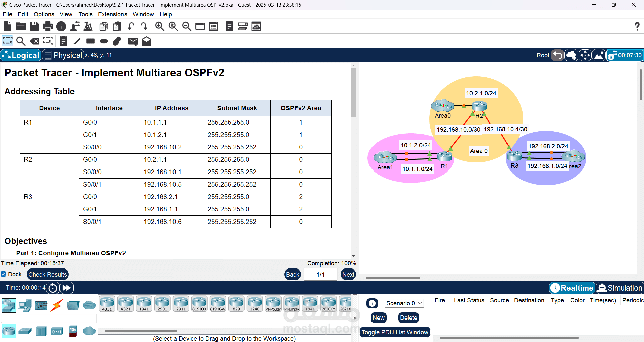Zoom out of the workspace
The width and height of the screenshot is (644, 342).
click(187, 26)
